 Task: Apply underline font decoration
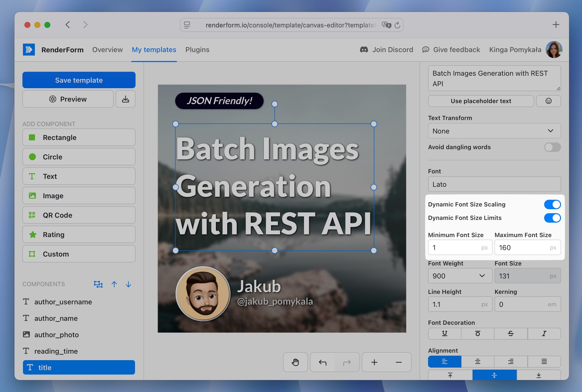pos(444,333)
